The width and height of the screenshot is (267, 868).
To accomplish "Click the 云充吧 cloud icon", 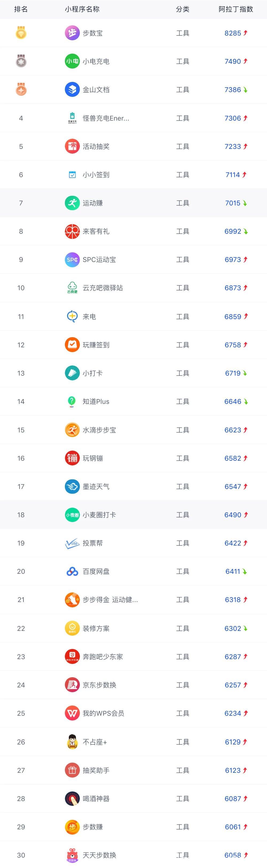I will coord(72,288).
